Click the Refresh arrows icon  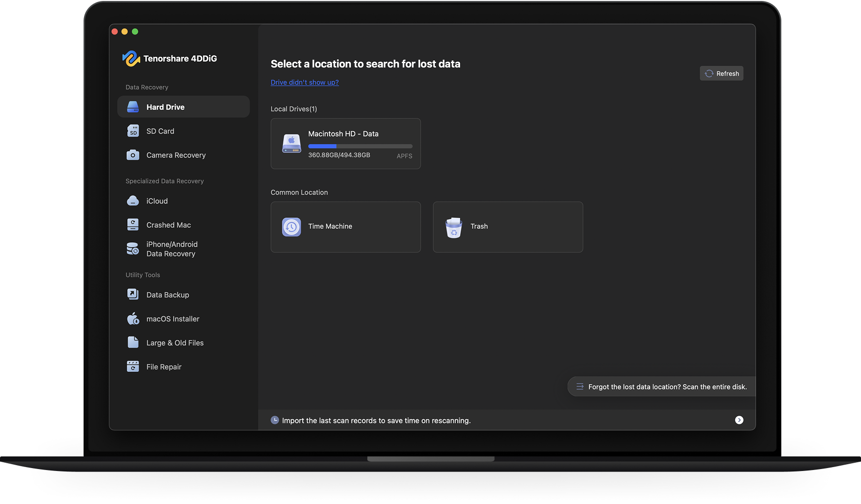[709, 73]
